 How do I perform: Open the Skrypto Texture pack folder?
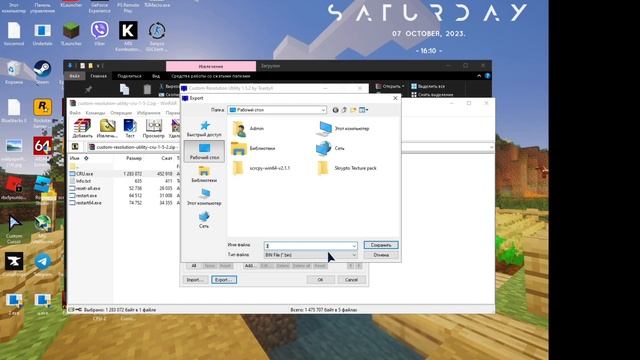click(347, 168)
